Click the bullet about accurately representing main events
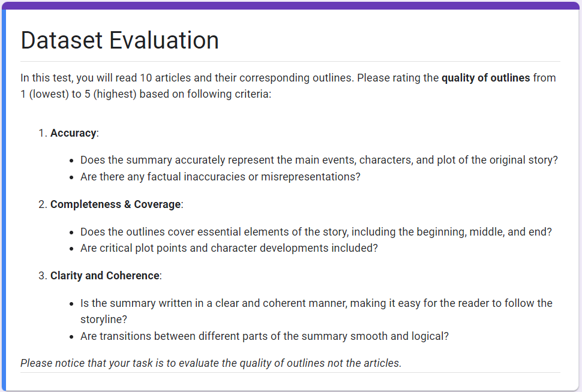This screenshot has width=582, height=392. (x=319, y=160)
